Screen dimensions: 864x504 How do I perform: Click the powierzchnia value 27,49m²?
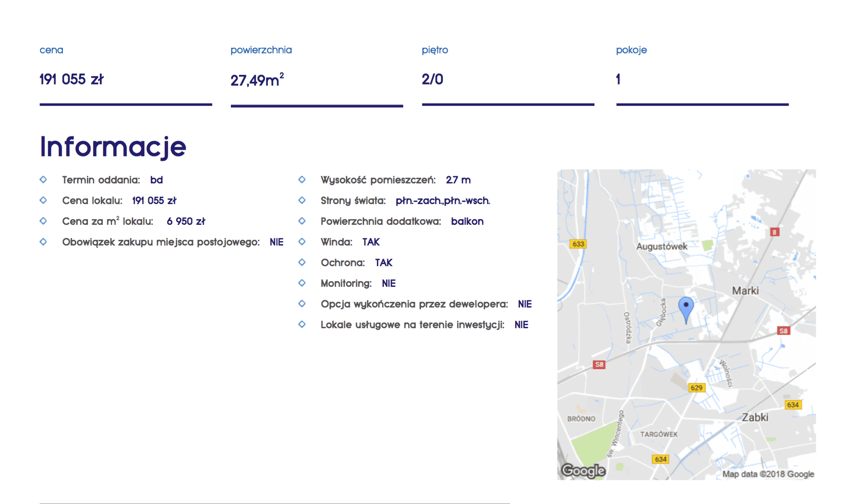[257, 80]
